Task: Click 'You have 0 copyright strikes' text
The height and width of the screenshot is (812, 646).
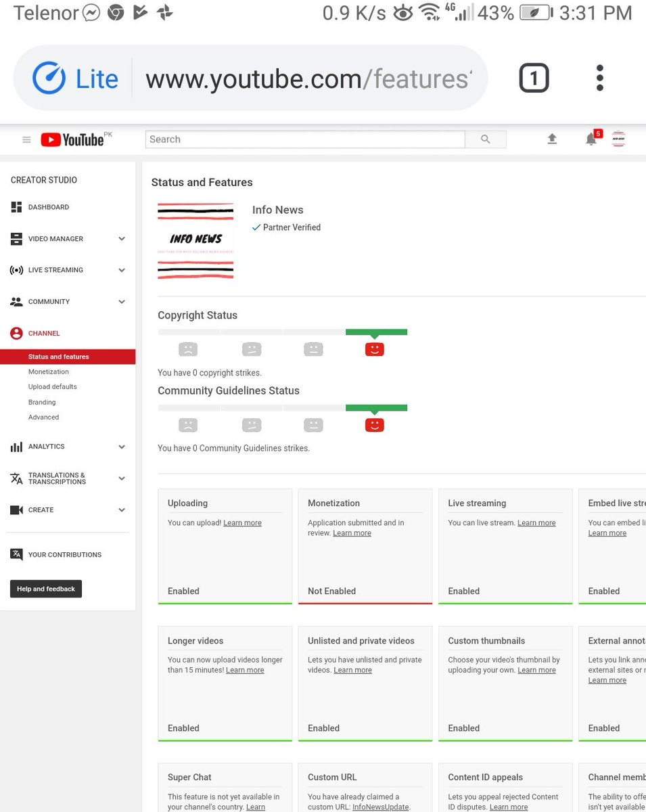Action: point(210,373)
